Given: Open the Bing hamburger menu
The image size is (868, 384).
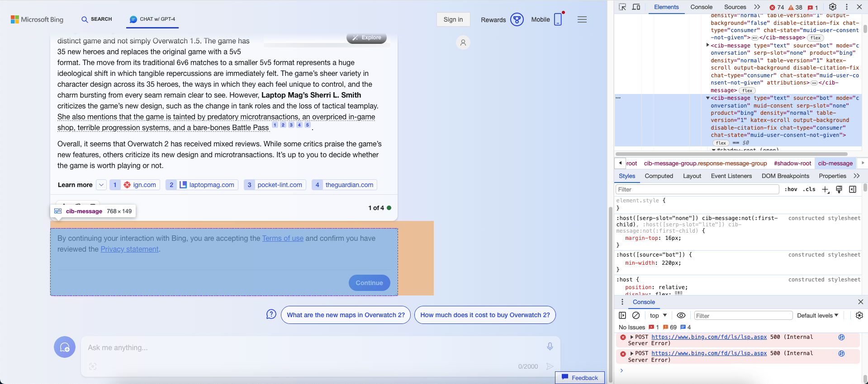Looking at the screenshot, I should point(582,19).
